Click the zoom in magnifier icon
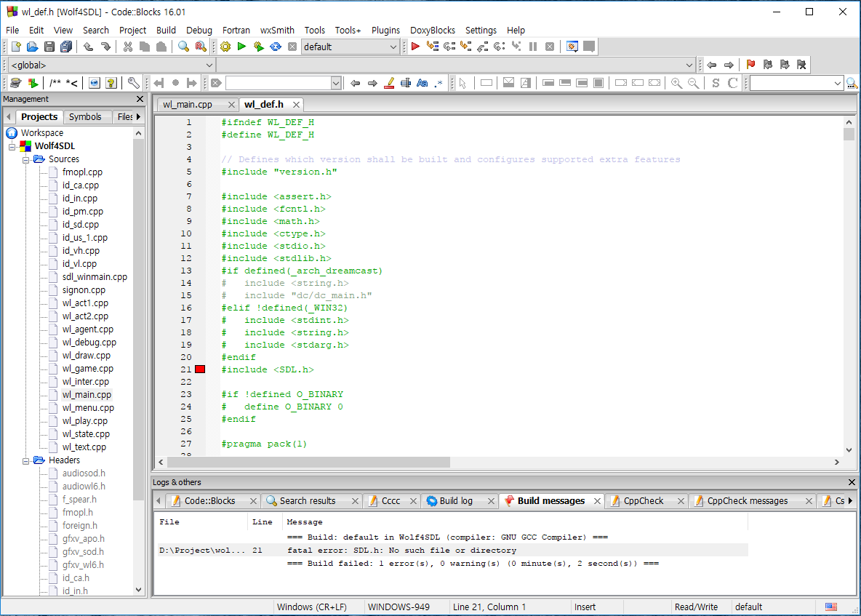 [676, 83]
